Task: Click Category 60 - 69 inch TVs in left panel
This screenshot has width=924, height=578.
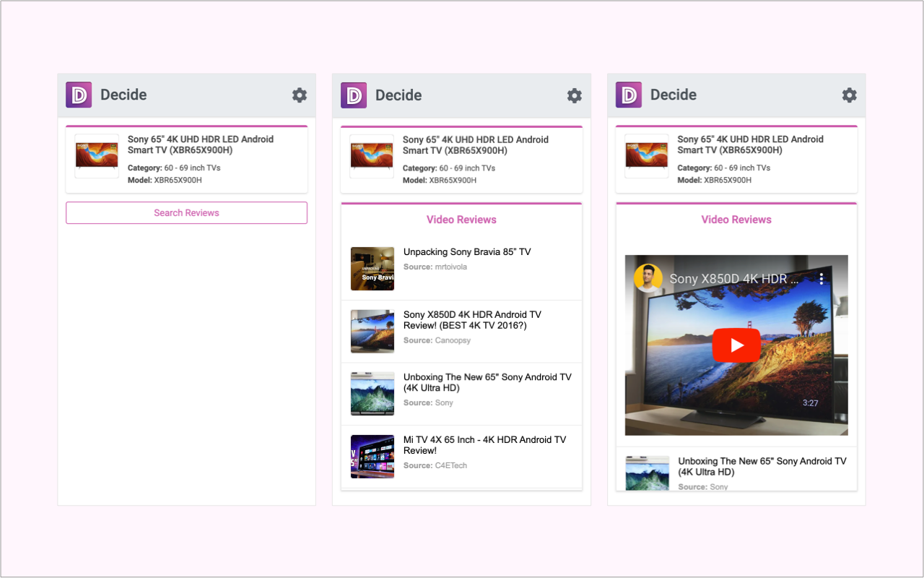Action: [174, 168]
